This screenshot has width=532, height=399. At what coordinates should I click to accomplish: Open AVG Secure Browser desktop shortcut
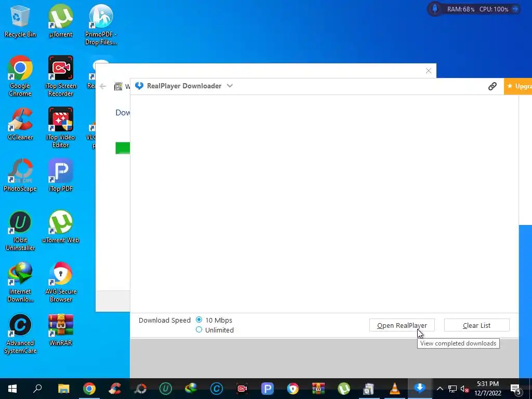[x=60, y=282]
